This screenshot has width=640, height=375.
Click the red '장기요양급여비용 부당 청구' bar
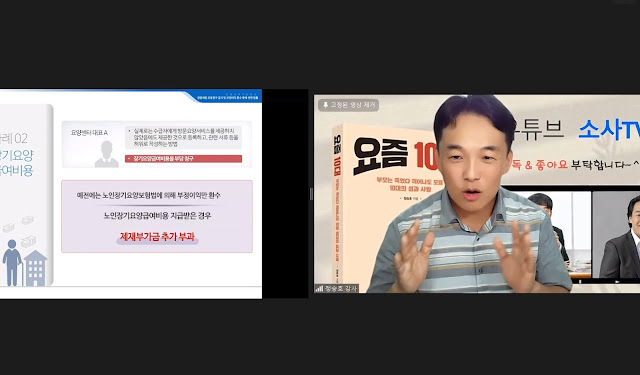click(183, 159)
